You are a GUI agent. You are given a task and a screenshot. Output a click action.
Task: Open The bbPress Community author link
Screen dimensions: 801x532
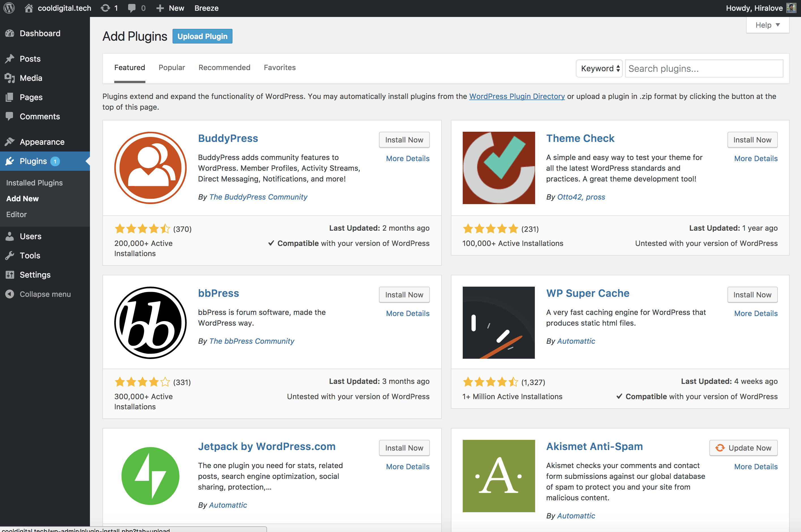coord(252,341)
